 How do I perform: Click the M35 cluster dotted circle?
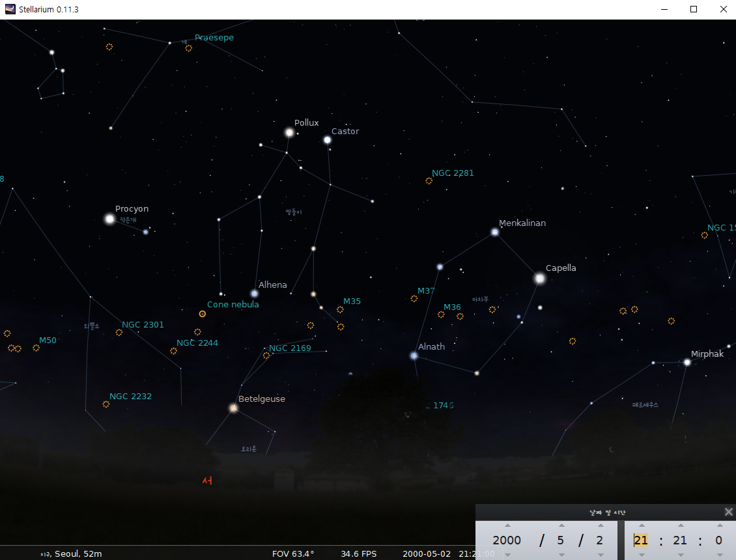pos(340,309)
